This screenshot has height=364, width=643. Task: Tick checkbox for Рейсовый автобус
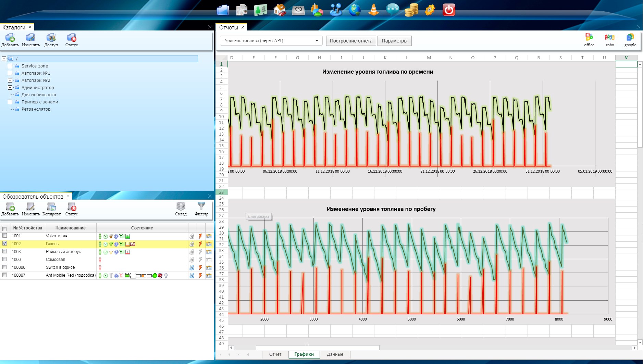tap(5, 251)
